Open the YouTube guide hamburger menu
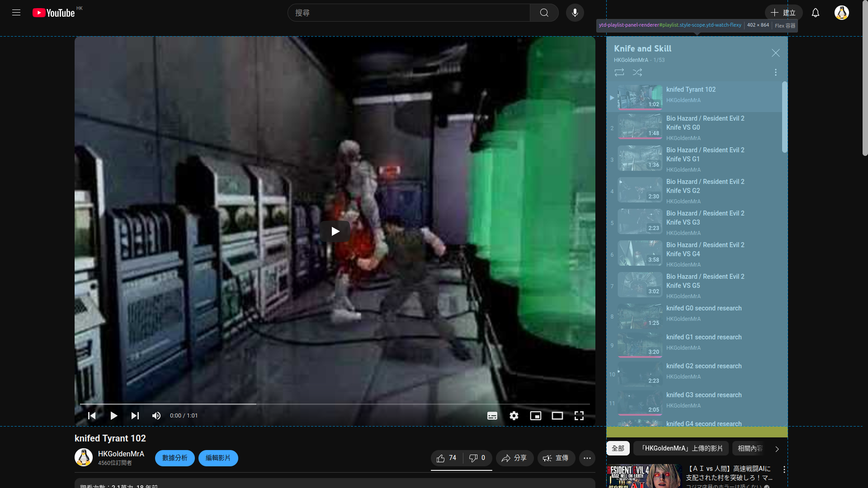The width and height of the screenshot is (868, 488). [16, 13]
